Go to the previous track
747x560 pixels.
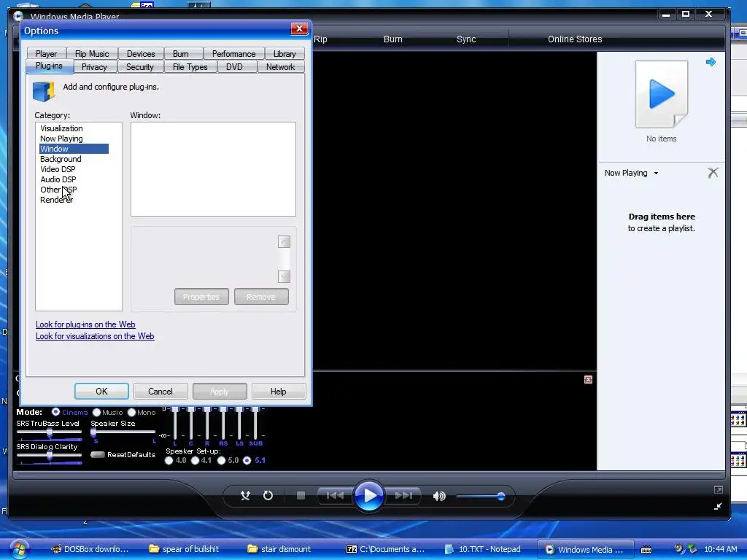click(x=335, y=496)
